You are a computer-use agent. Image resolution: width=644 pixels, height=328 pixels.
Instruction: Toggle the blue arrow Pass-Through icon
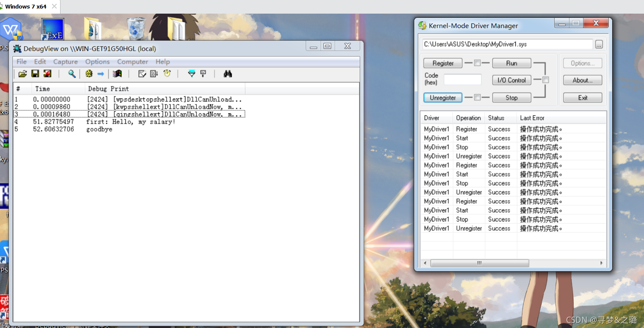tap(101, 74)
